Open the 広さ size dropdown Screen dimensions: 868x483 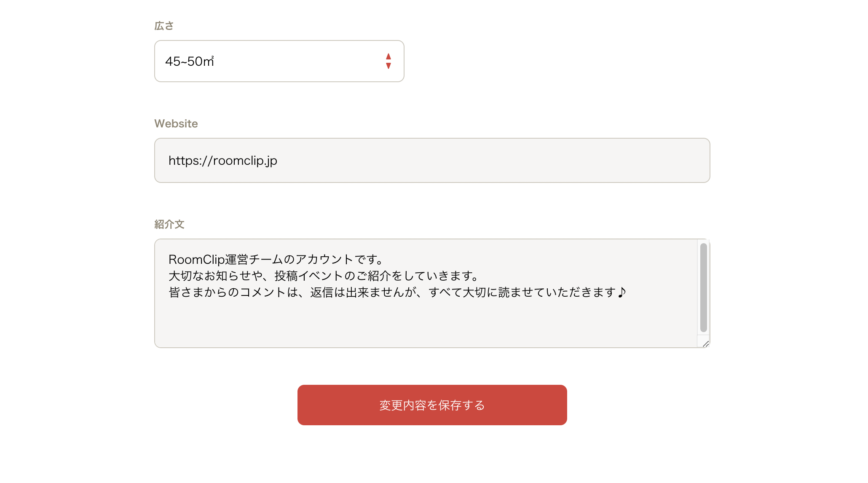click(279, 61)
